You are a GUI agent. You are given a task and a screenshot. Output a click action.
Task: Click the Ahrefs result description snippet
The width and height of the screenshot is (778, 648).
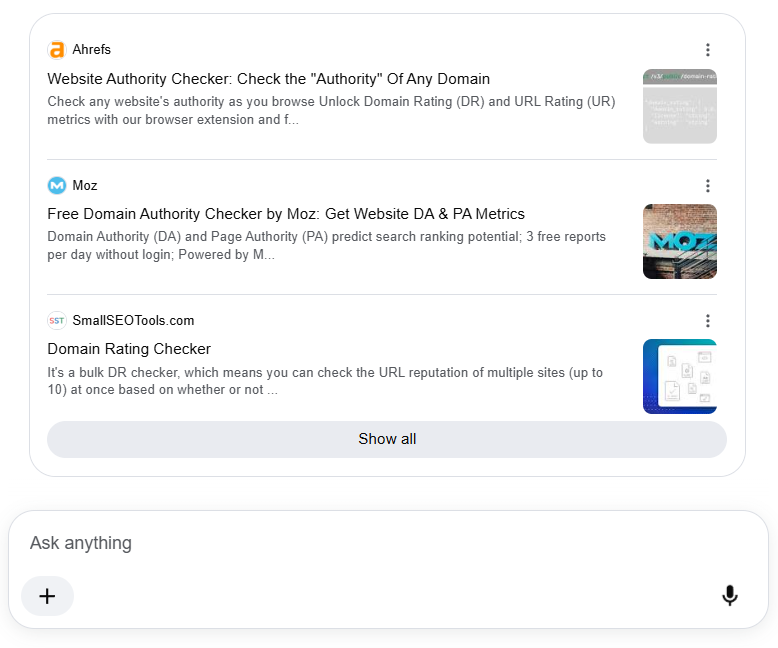(x=331, y=111)
